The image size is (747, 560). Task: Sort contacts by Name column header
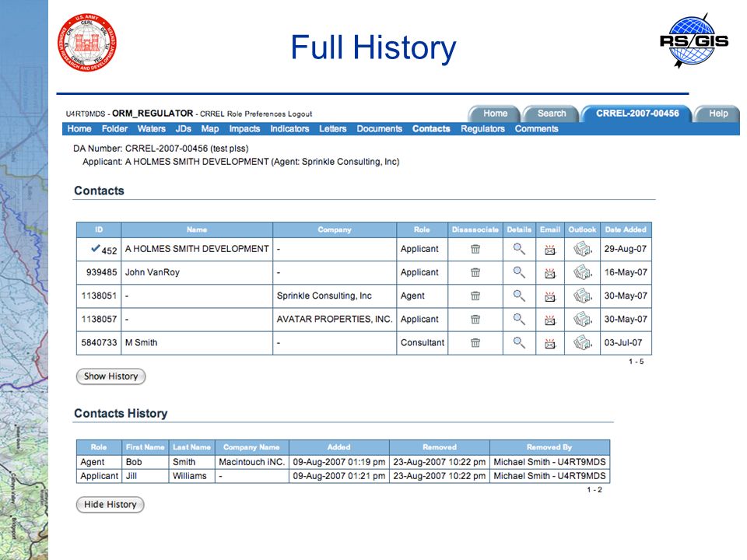click(197, 229)
